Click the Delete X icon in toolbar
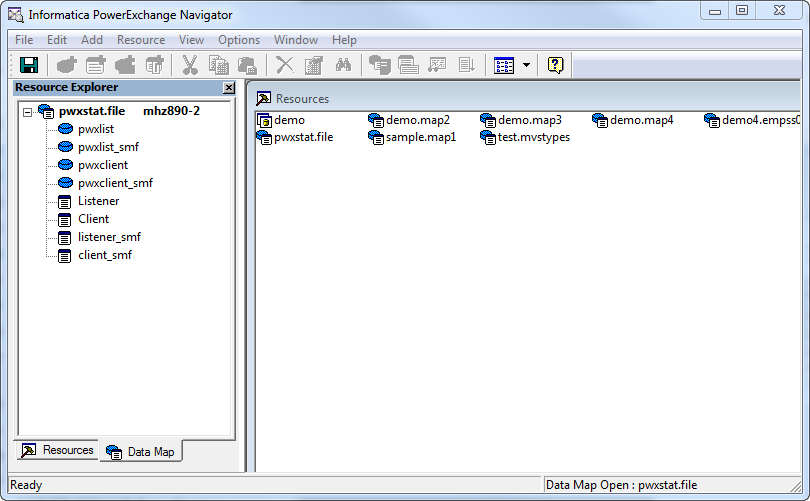810x501 pixels. click(x=285, y=65)
